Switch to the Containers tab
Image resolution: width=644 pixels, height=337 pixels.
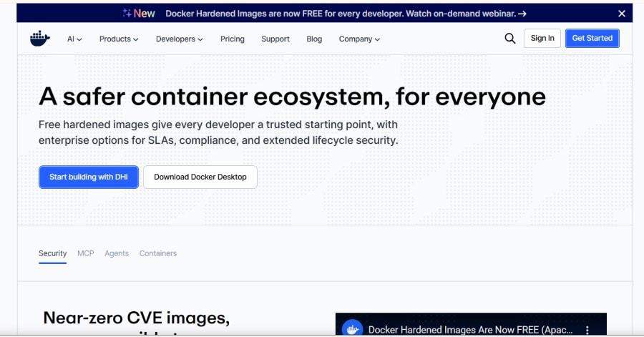(x=157, y=253)
